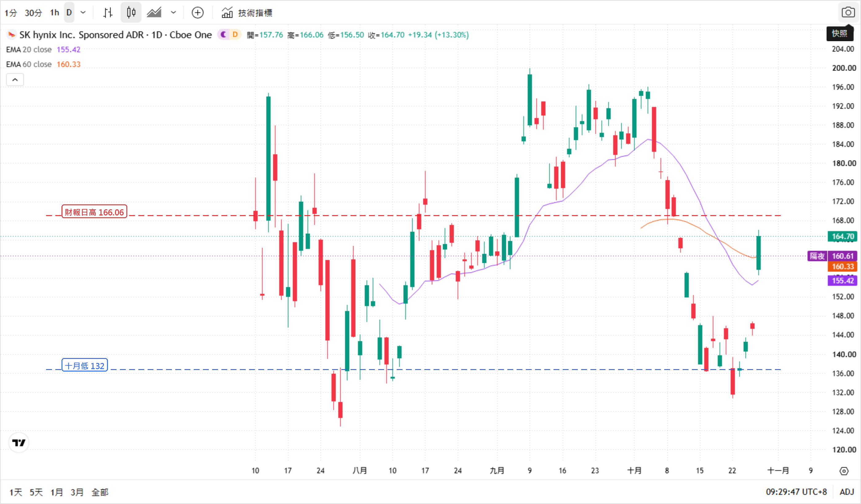
Task: Switch to 1h timeframe
Action: click(x=54, y=13)
